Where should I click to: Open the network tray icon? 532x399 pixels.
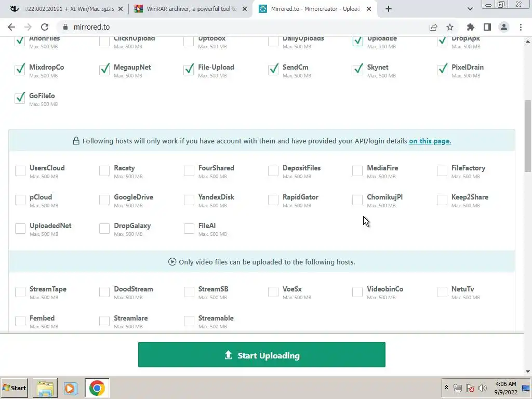point(457,388)
